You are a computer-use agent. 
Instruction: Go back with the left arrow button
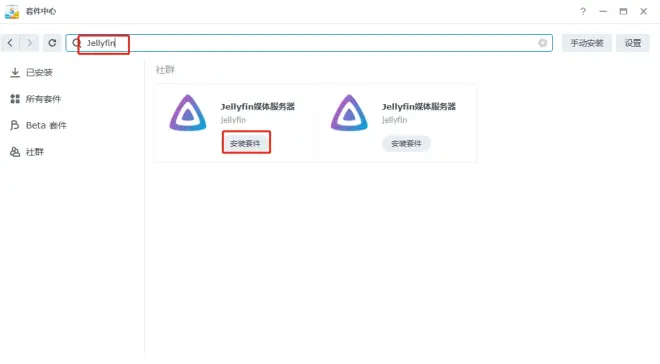10,43
